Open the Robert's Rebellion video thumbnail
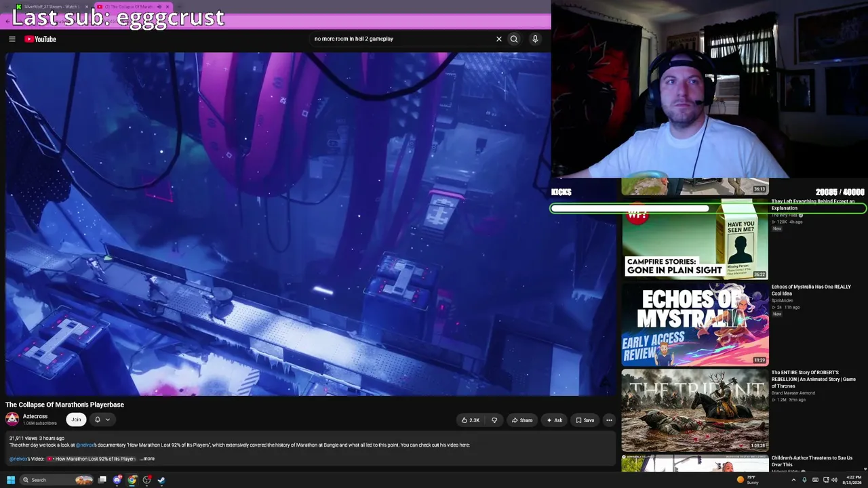The width and height of the screenshot is (868, 488). (695, 410)
